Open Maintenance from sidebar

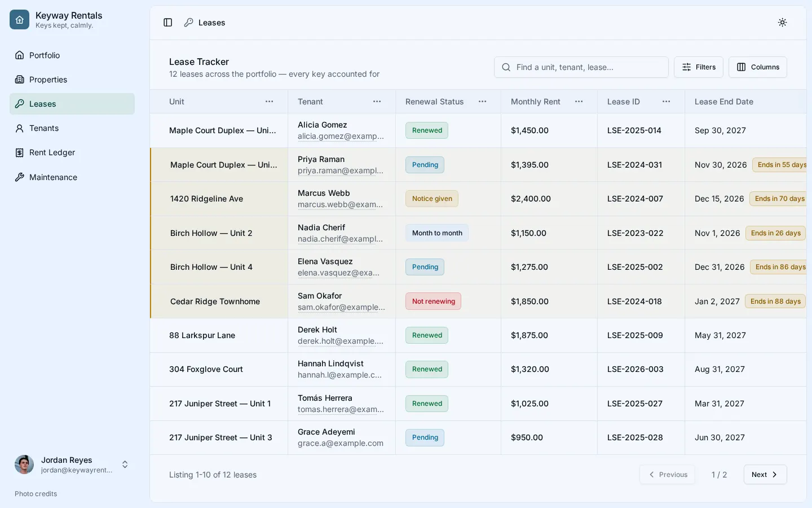click(x=72, y=177)
